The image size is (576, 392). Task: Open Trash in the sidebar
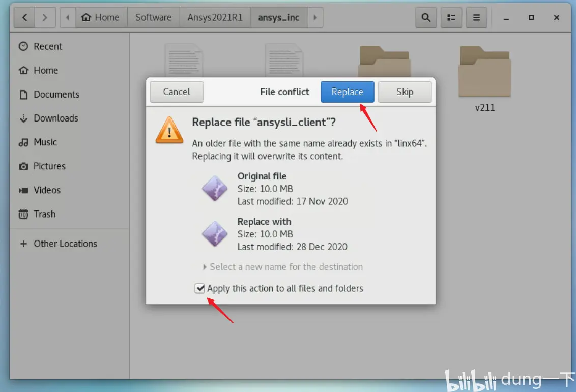click(x=69, y=214)
